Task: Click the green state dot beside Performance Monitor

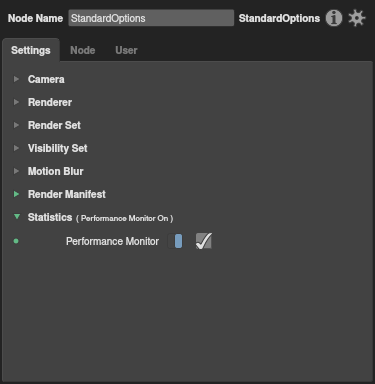Action: click(16, 241)
